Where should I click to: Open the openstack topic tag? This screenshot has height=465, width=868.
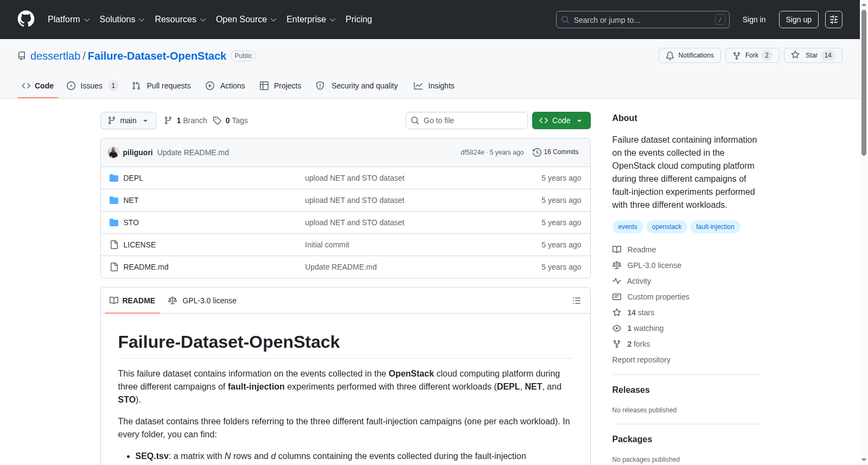coord(667,227)
